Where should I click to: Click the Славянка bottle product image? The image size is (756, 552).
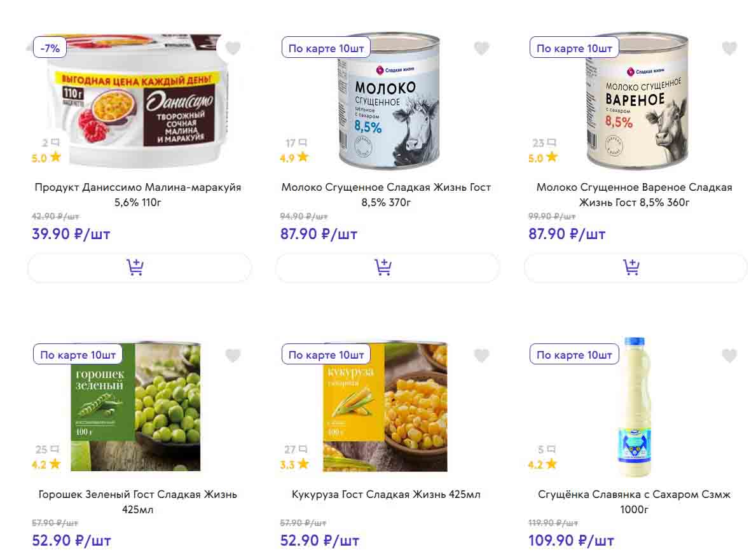[634, 407]
